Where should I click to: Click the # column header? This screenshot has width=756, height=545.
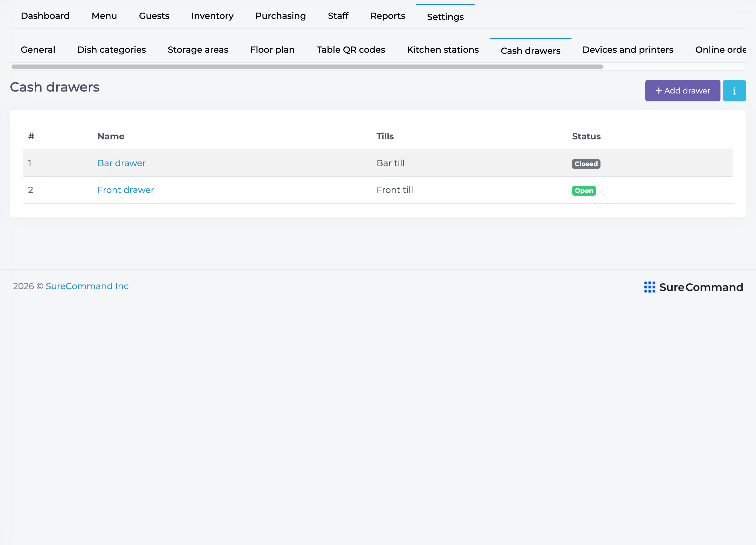click(31, 136)
